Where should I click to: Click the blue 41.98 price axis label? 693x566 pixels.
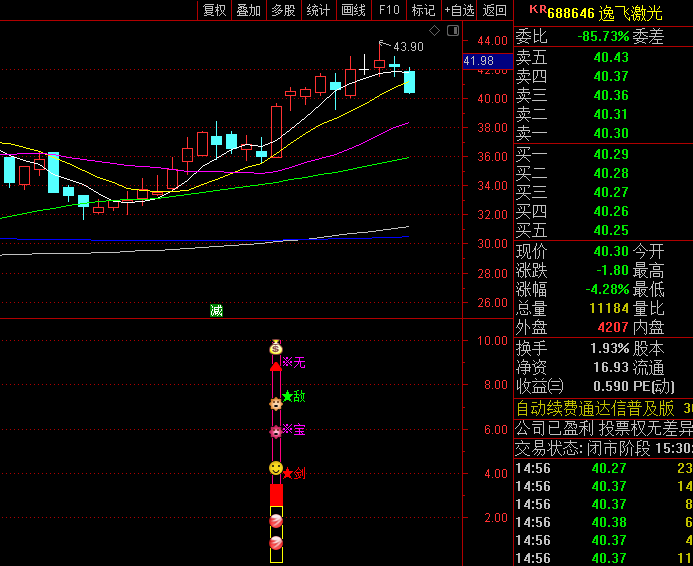point(480,61)
